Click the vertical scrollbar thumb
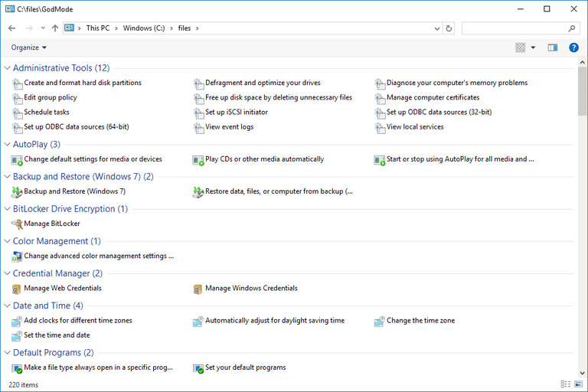This screenshot has width=588, height=392. [x=582, y=91]
